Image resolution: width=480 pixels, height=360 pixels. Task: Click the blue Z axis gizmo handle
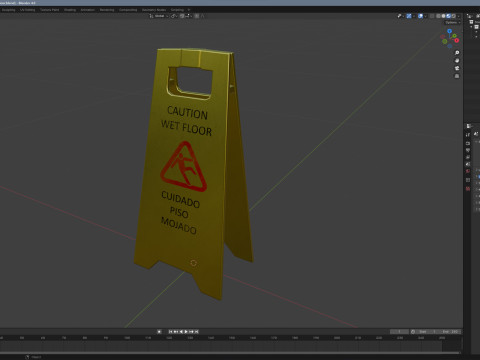pyautogui.click(x=449, y=31)
